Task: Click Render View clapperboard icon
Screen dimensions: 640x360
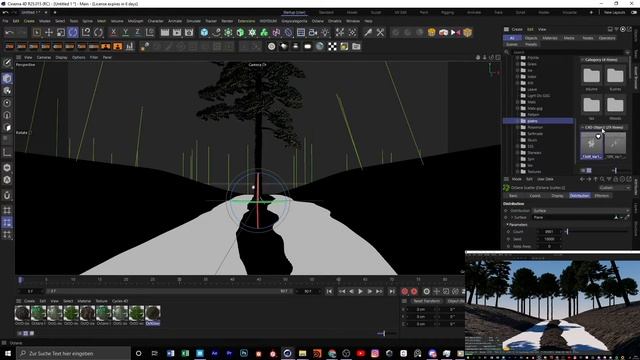Action: click(x=165, y=32)
